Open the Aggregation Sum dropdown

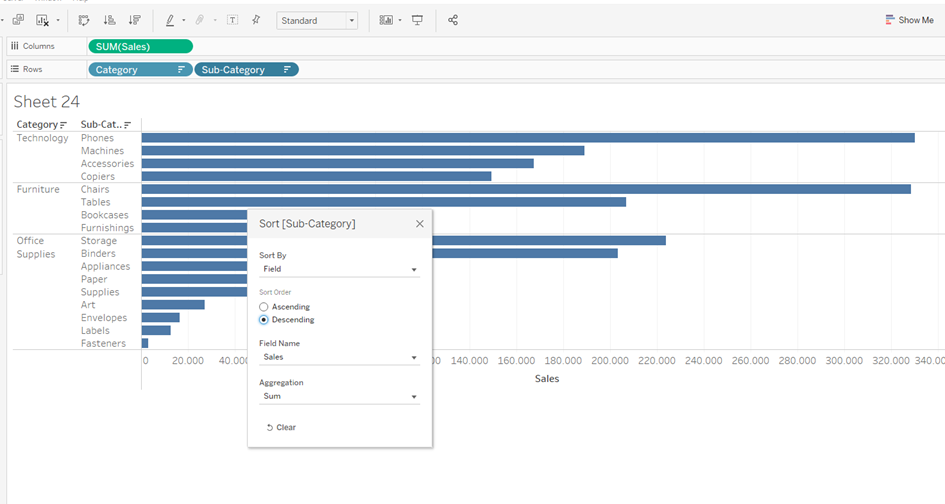click(339, 396)
